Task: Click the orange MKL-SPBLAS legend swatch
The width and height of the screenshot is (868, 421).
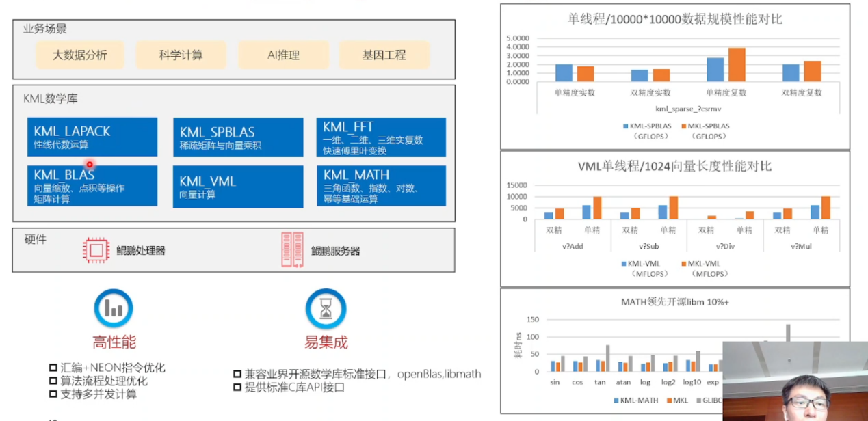Action: [685, 126]
